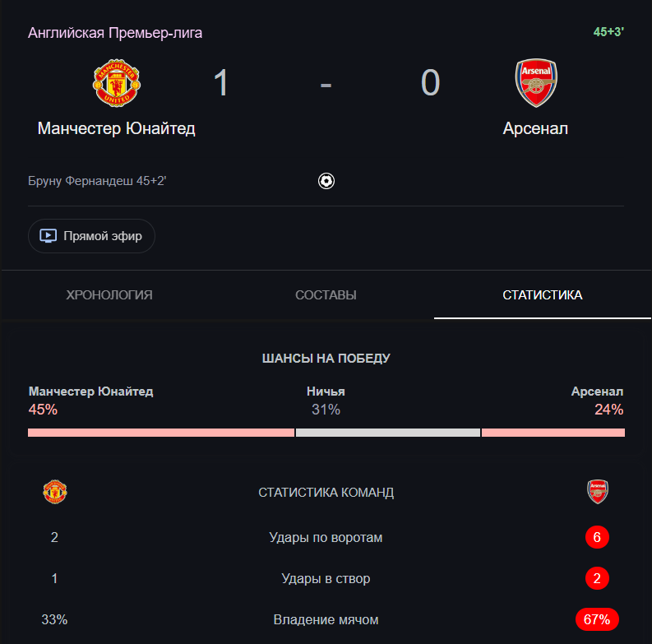Screen dimensions: 652x644
Task: Open Английская Премьер-лига league link
Action: [x=115, y=33]
